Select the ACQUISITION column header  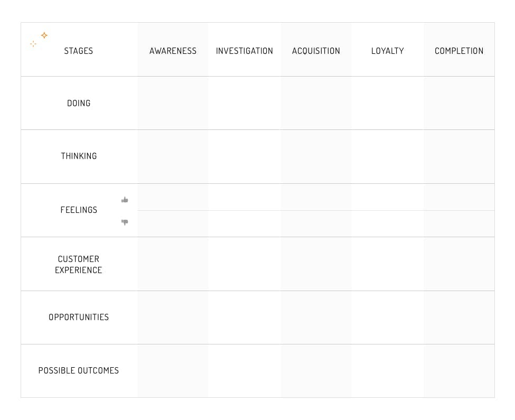point(316,51)
